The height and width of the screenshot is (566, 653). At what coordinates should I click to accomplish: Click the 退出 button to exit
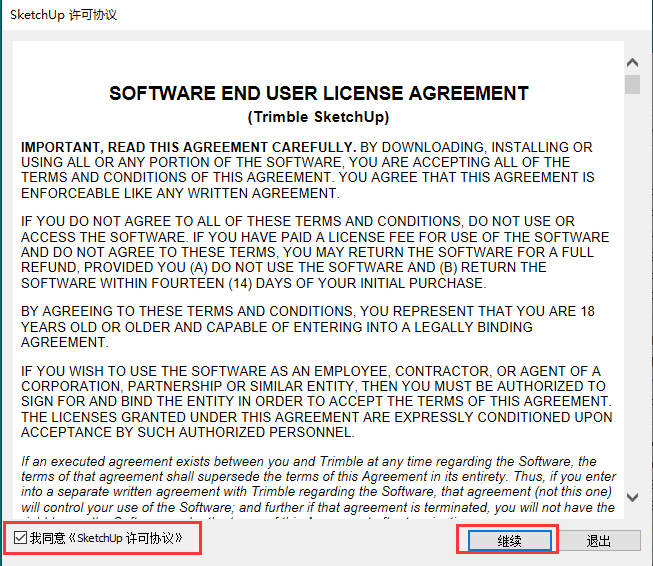[598, 541]
